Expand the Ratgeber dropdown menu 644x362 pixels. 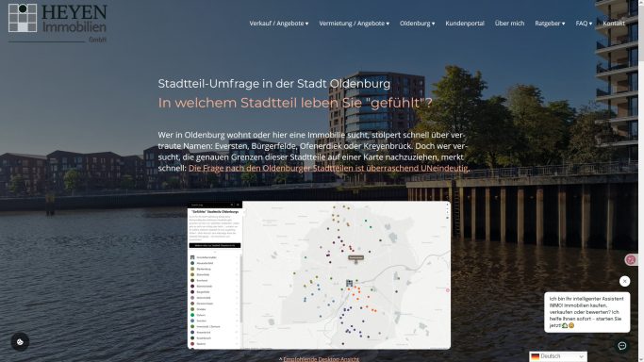(550, 24)
